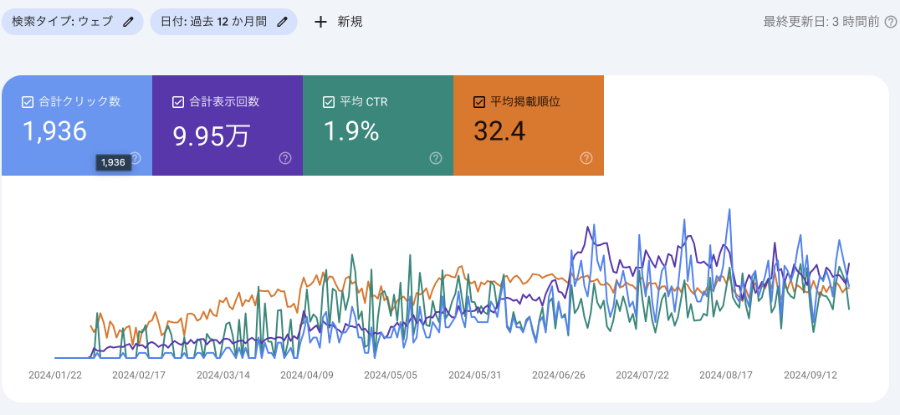Click help icon in 合計表示回数 card
The image size is (900, 415).
(285, 158)
